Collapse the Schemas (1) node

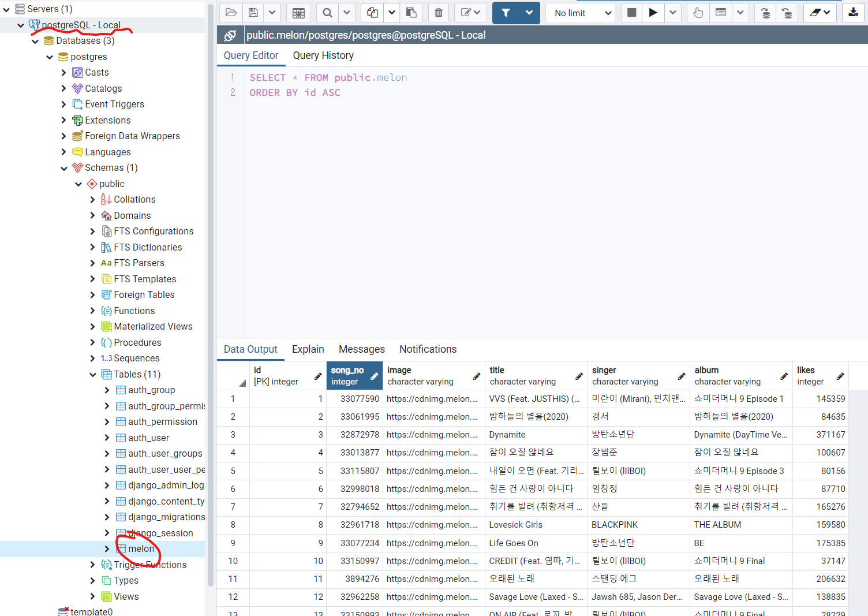point(64,168)
